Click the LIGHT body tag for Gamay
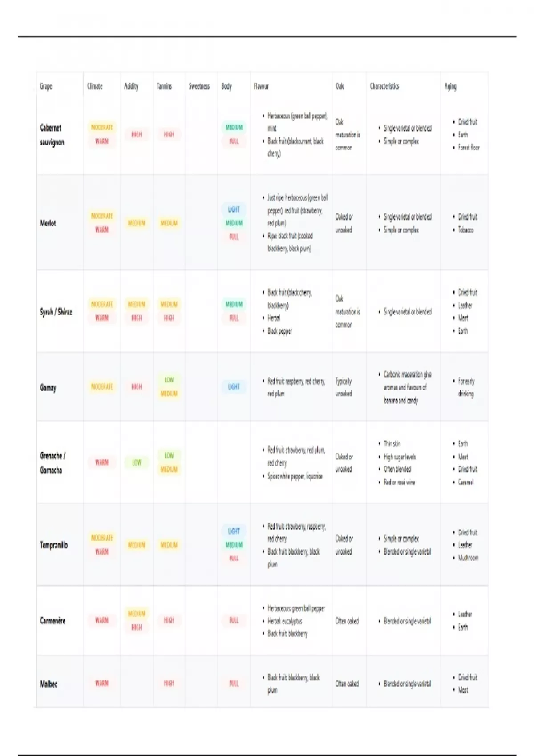This screenshot has width=534, height=756. pos(234,387)
